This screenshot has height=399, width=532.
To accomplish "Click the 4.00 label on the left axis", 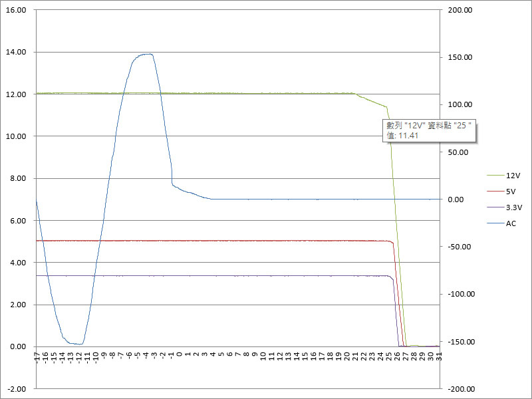I will [19, 263].
